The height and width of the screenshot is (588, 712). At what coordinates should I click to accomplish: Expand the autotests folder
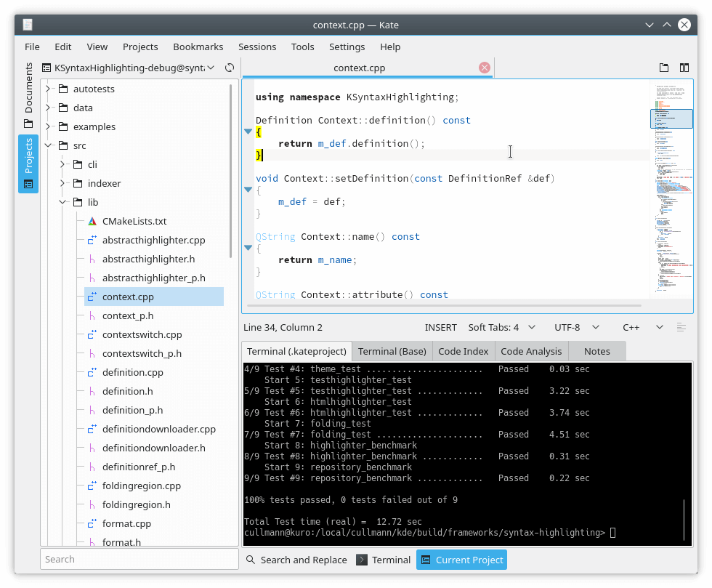[x=48, y=89]
